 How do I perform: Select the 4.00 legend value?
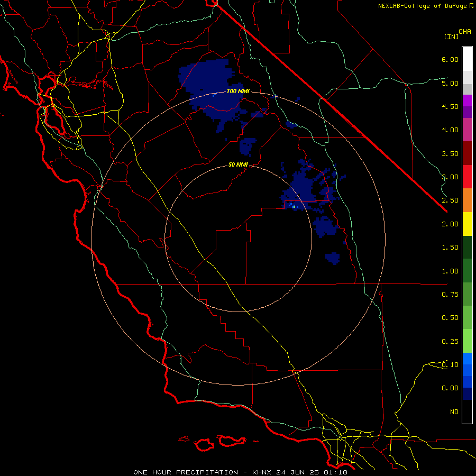point(450,130)
